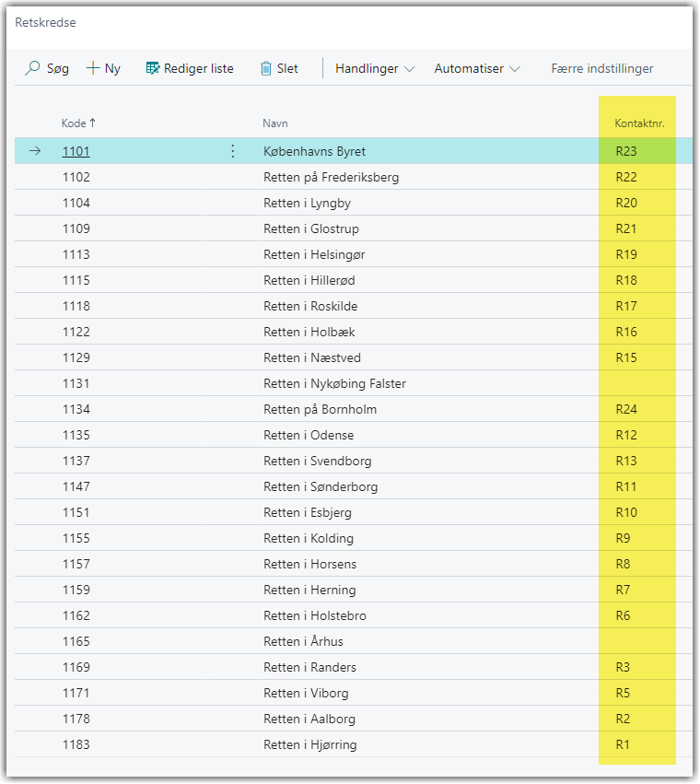The width and height of the screenshot is (700, 784).
Task: Open the code link 1101
Action: (x=76, y=151)
